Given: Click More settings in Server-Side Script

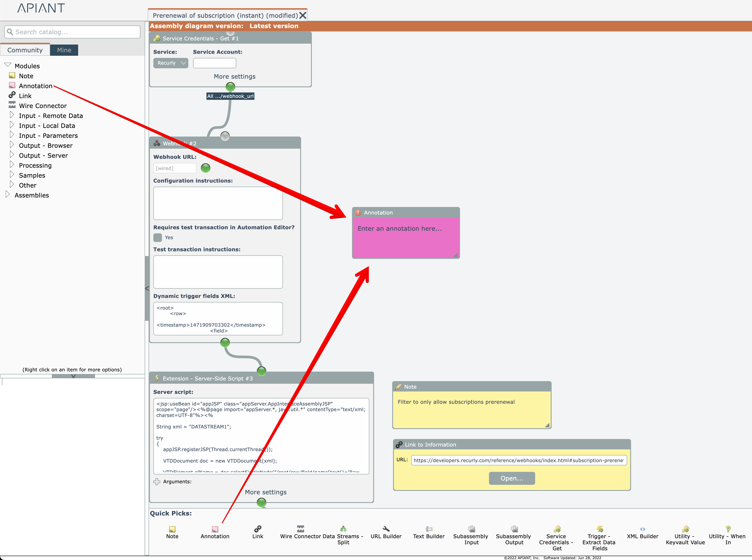Looking at the screenshot, I should point(265,492).
